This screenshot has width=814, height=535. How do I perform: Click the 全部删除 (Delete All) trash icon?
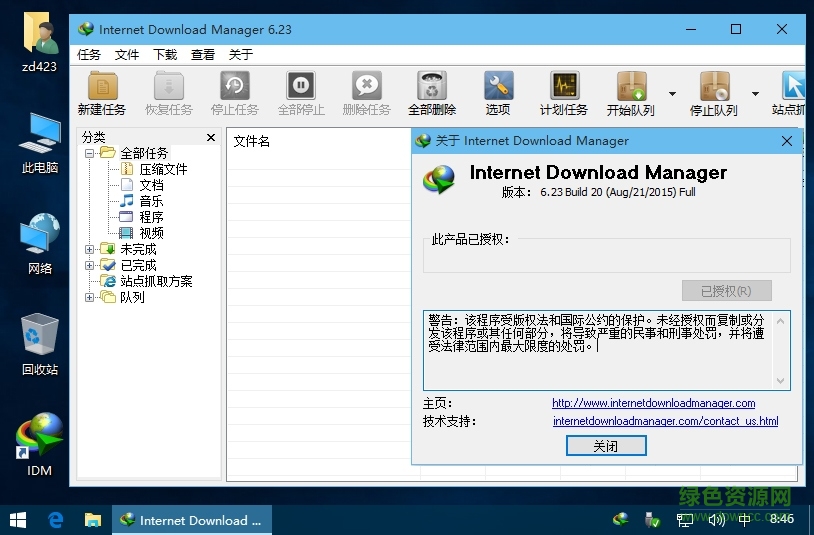point(432,87)
